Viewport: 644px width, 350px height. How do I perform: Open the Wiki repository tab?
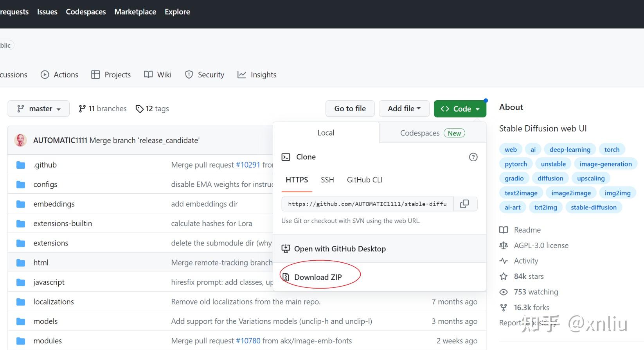pos(158,75)
